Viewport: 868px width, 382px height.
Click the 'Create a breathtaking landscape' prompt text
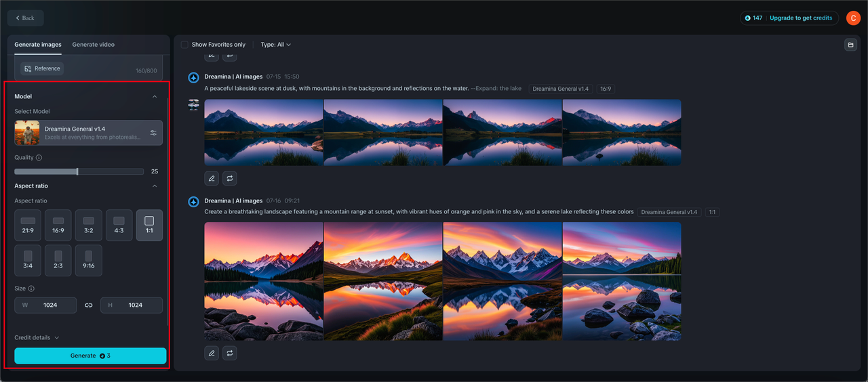click(419, 212)
